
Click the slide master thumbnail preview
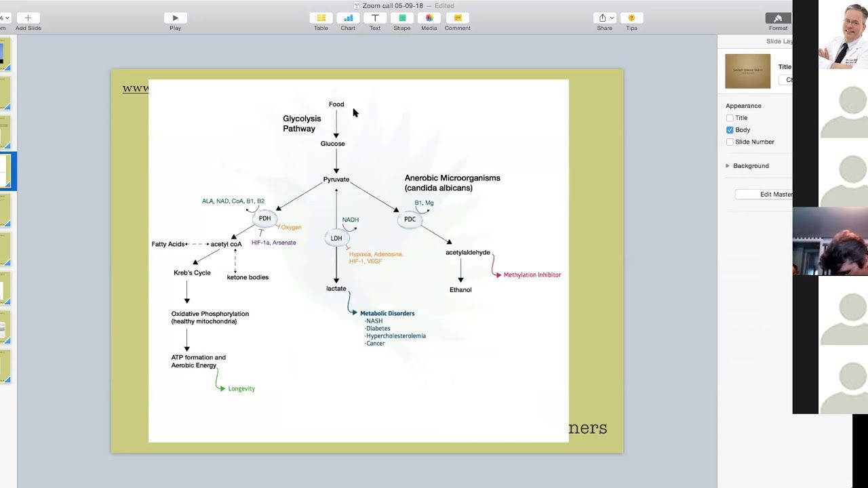tap(747, 71)
